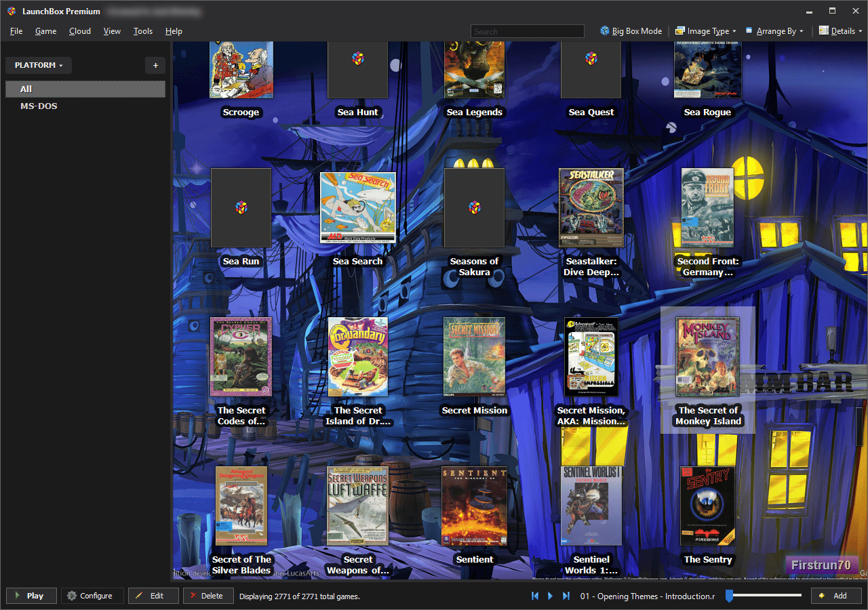The height and width of the screenshot is (610, 868).
Task: Expand the Details dropdown
Action: point(840,31)
